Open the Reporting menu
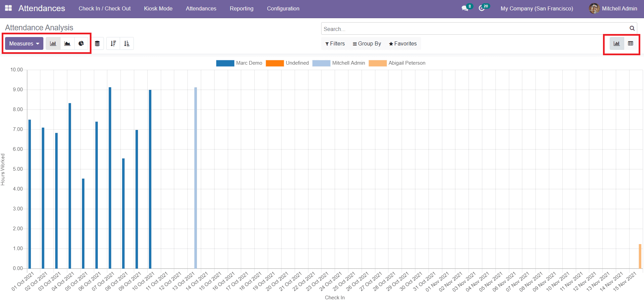This screenshot has height=302, width=644. click(241, 8)
